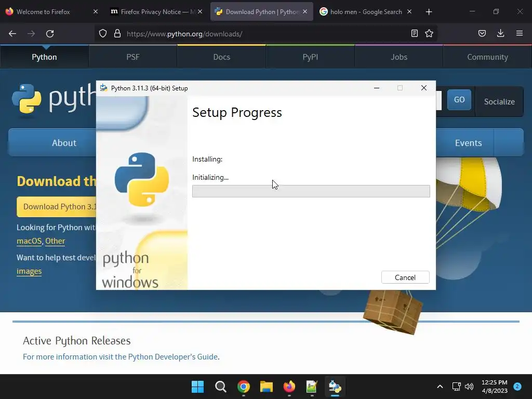Screen dimensions: 532x399
Task: Open Chrome from the taskbar
Action: tap(244, 387)
